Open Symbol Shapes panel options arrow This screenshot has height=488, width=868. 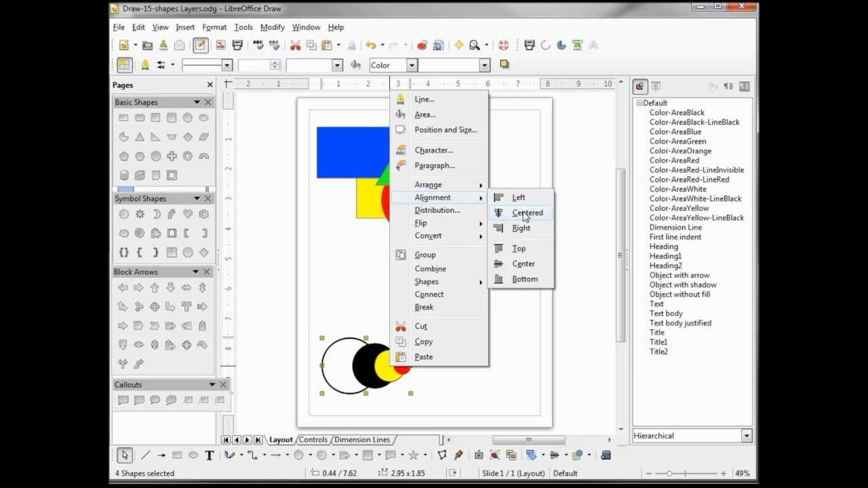point(197,199)
